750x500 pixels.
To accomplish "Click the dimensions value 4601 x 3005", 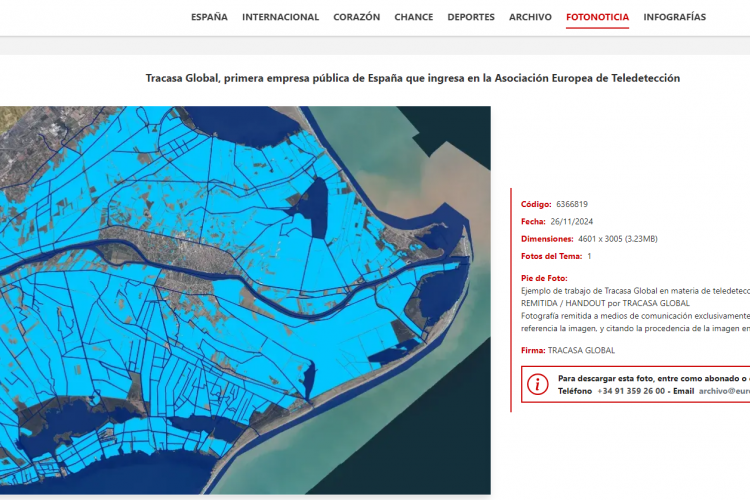I will (600, 239).
